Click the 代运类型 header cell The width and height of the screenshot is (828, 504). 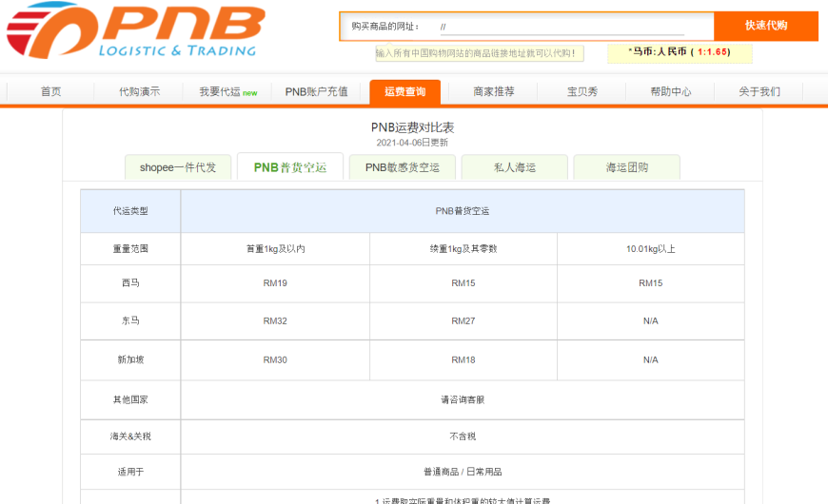[x=130, y=211]
